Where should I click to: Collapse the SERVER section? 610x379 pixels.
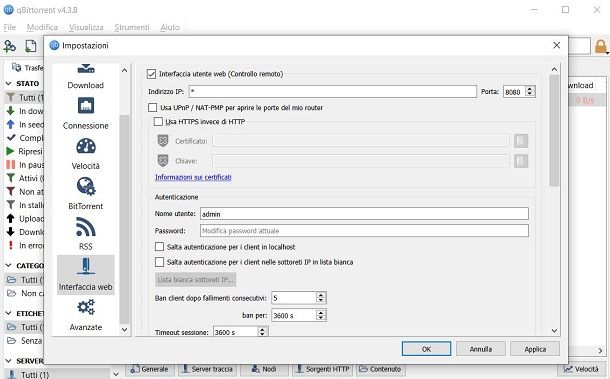click(x=9, y=361)
